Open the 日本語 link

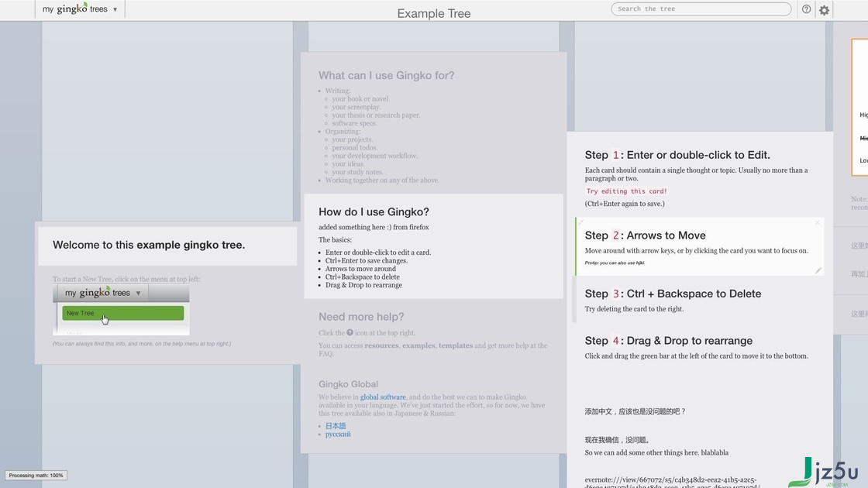336,426
